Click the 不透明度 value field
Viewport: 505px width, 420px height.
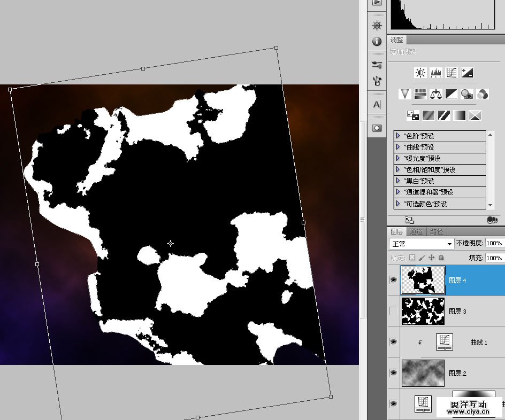[494, 244]
